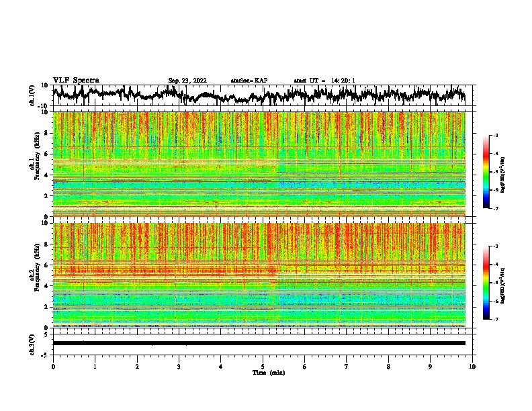
Task: Click the "6" kHz tick of ch.1 spectrogram
Action: (46, 154)
